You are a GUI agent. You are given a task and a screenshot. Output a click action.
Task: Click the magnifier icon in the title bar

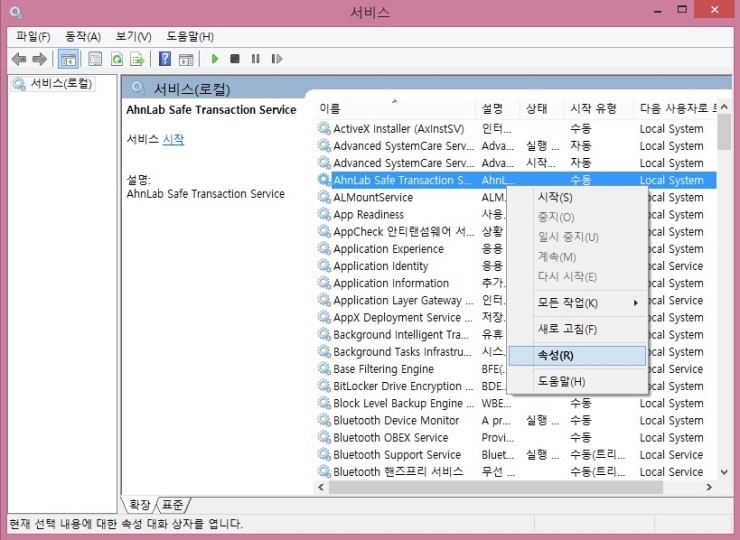pos(16,12)
